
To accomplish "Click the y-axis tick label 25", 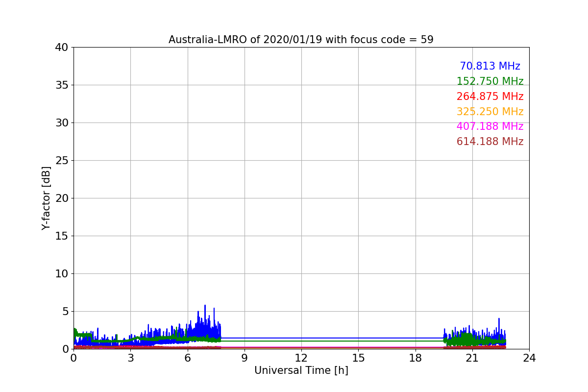I will point(61,161).
